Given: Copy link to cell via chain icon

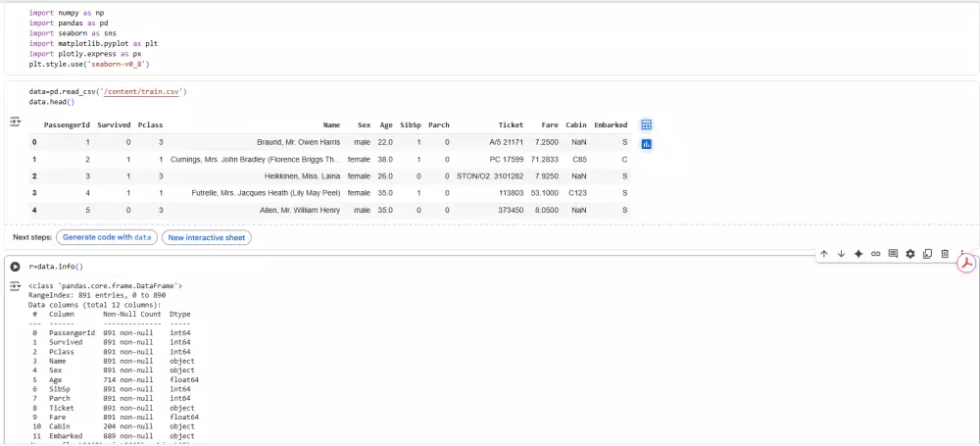Looking at the screenshot, I should pos(875,253).
